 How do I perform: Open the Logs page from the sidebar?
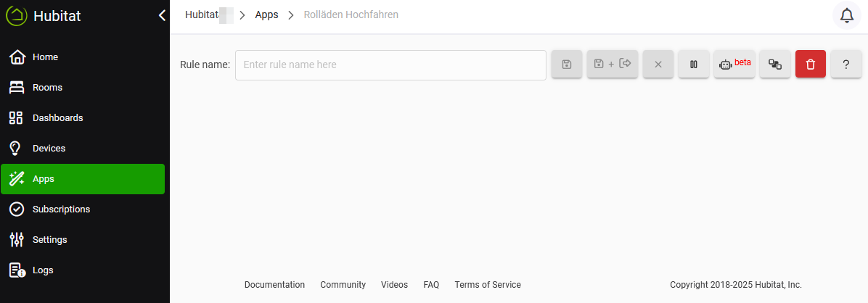pos(43,270)
